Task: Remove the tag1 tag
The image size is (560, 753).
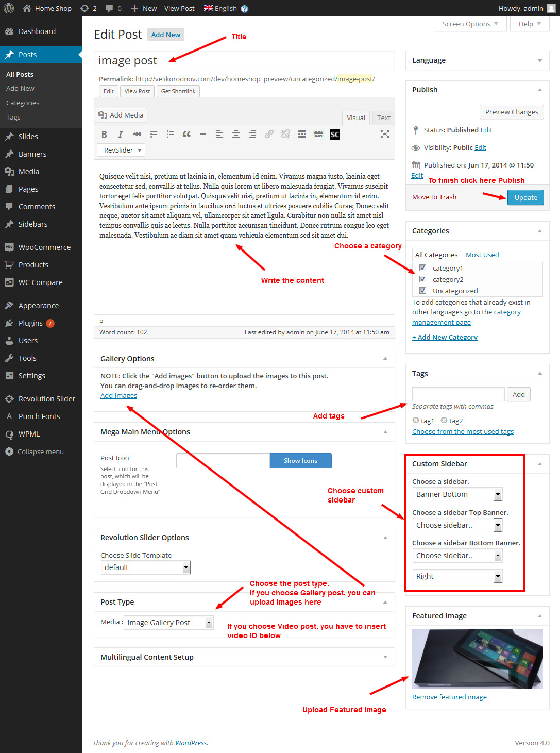Action: [x=416, y=421]
